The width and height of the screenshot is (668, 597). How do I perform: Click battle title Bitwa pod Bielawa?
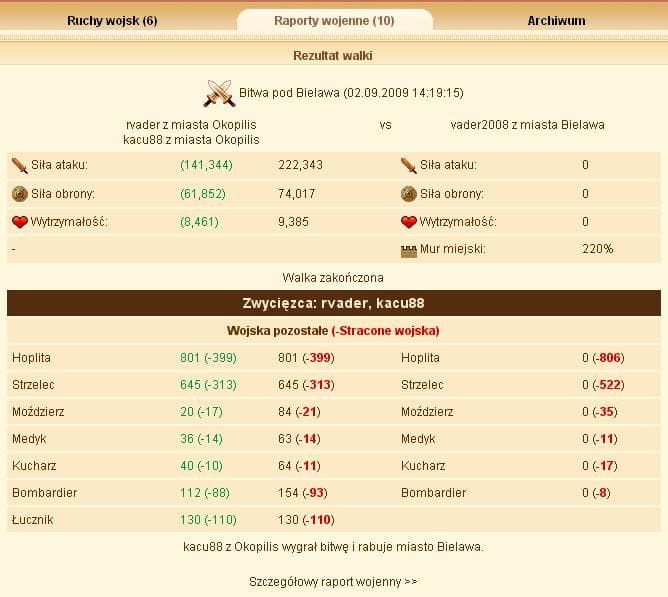pos(351,93)
